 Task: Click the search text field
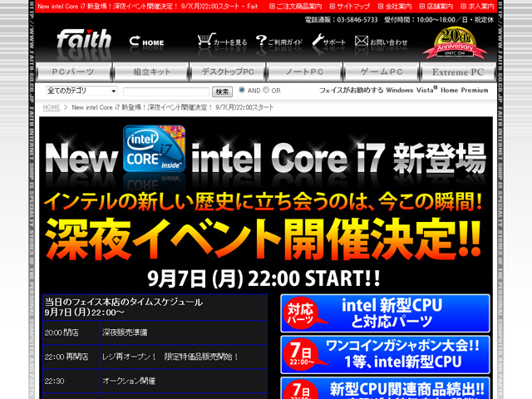[x=166, y=91]
